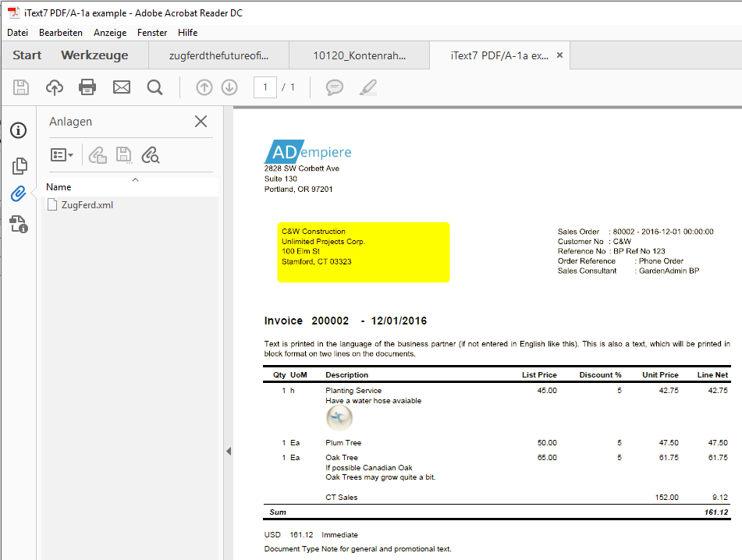Click the search attachments icon
Screen dimensions: 742x560
coord(151,155)
